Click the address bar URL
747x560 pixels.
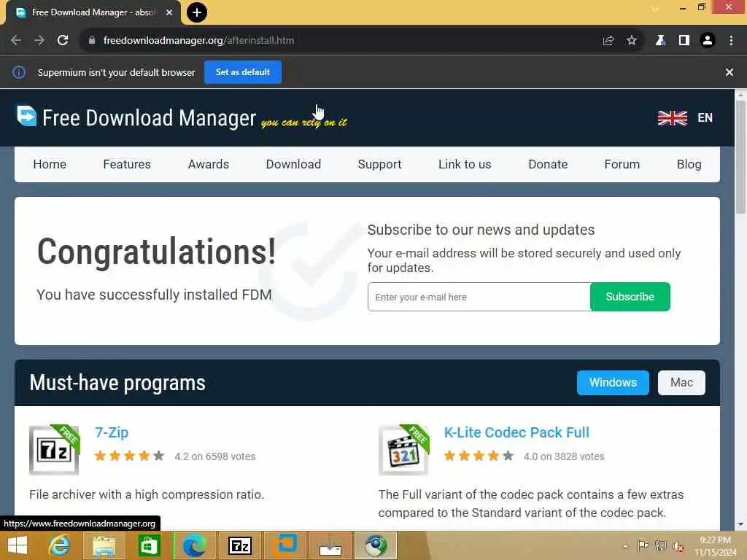click(x=198, y=41)
